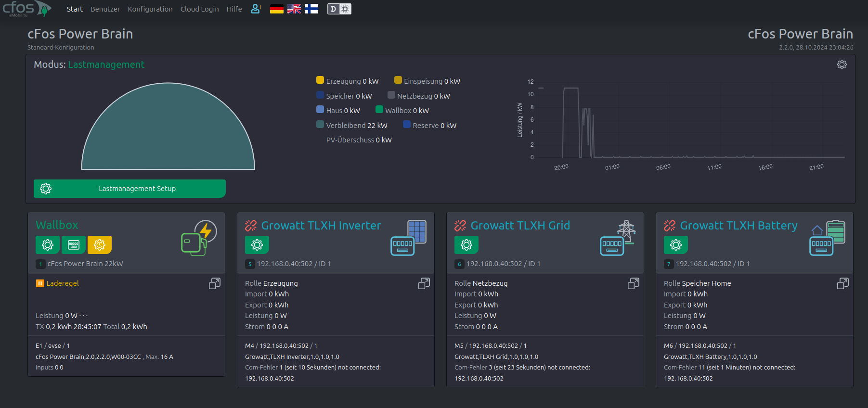Viewport: 868px width, 408px height.
Task: Expand Inverter card in popup window
Action: click(424, 283)
